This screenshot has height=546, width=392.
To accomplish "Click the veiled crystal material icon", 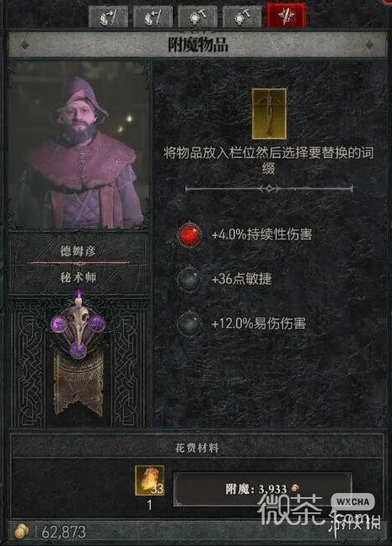I will [150, 480].
